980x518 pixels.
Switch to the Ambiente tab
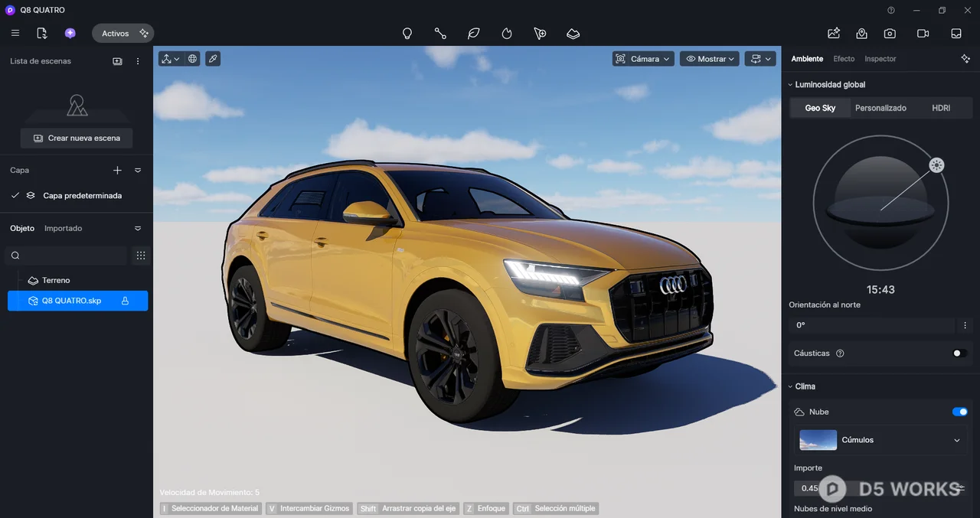tap(807, 59)
